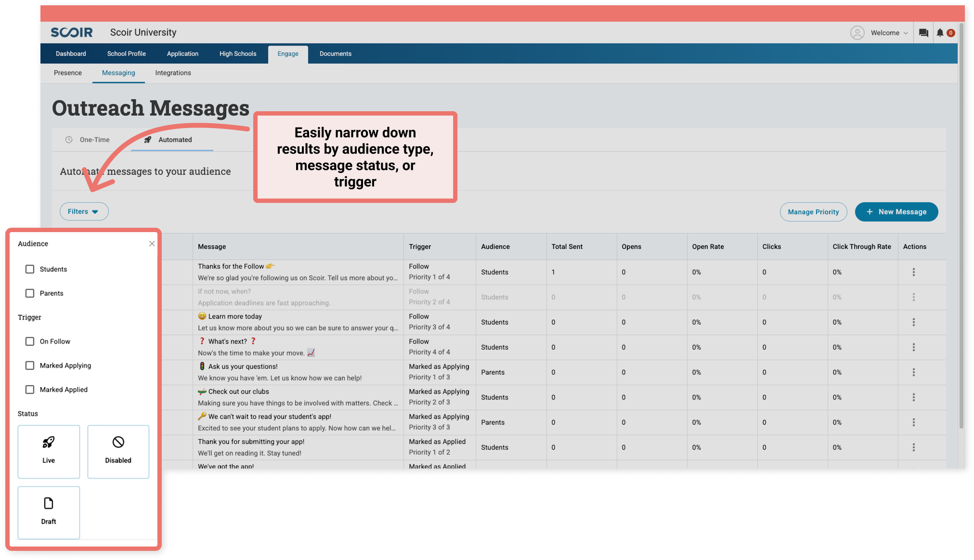Switch to the One-Time messages tab
The width and height of the screenshot is (974, 560).
[x=94, y=140]
